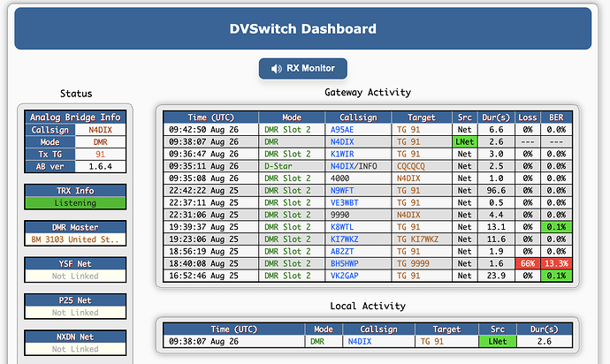Click the BER column header in Gateway Activity
The height and width of the screenshot is (364, 610).
(x=556, y=117)
